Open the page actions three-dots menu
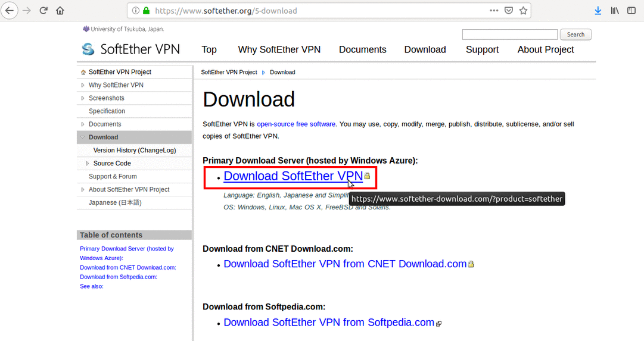The width and height of the screenshot is (644, 341). point(494,11)
